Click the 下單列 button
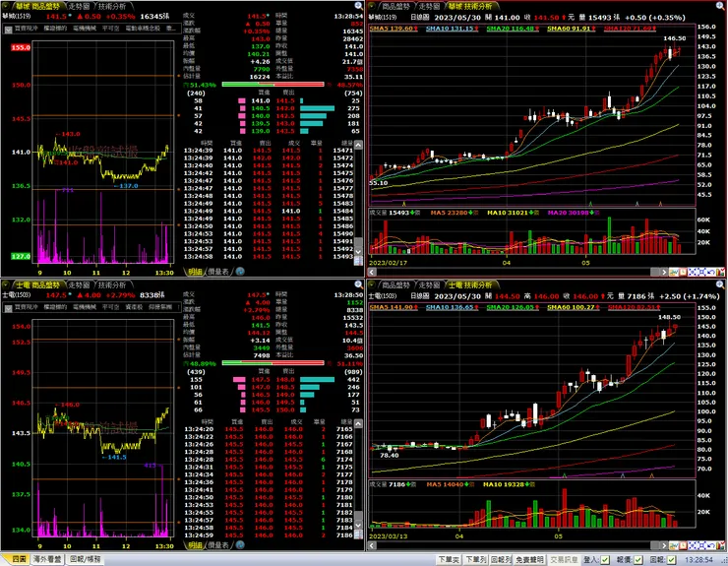This screenshot has height=566, width=728. click(475, 560)
